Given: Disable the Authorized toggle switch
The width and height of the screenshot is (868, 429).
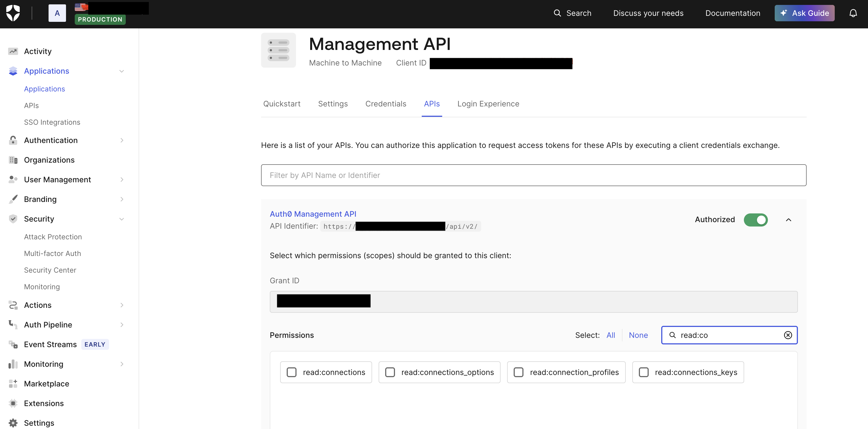Looking at the screenshot, I should (755, 220).
